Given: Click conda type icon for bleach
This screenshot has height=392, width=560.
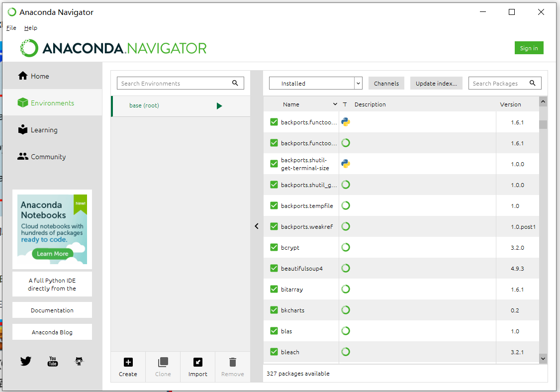Looking at the screenshot, I should [x=345, y=352].
